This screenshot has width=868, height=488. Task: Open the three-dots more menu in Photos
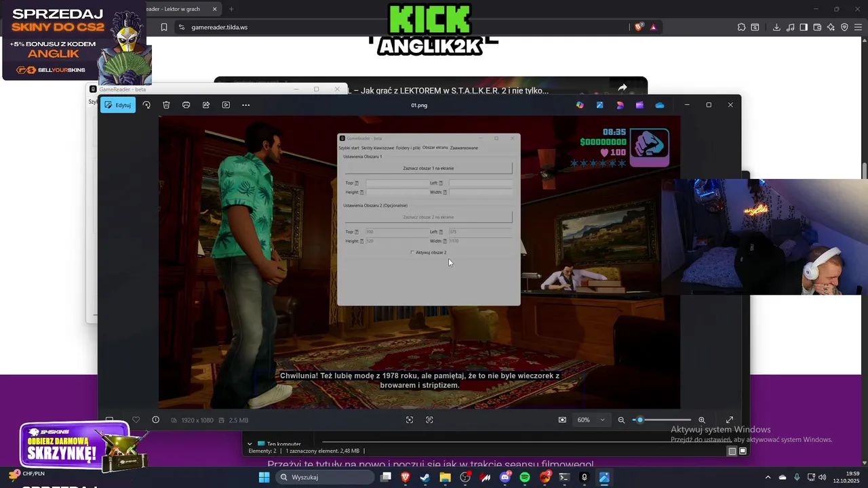click(x=245, y=105)
